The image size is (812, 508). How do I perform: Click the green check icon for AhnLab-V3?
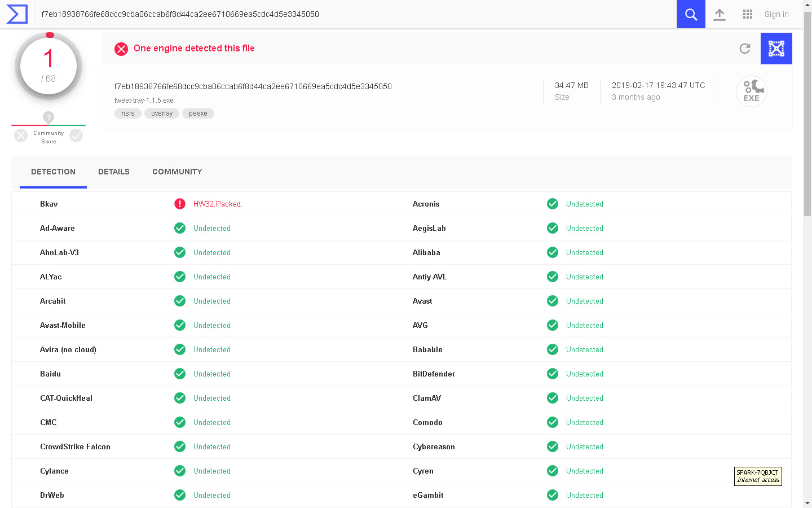click(180, 252)
